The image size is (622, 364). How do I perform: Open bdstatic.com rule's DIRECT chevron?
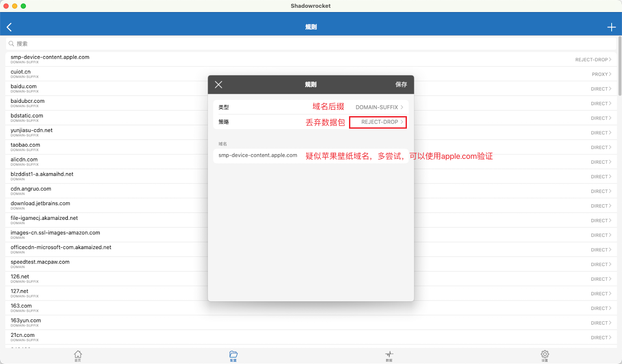(610, 118)
